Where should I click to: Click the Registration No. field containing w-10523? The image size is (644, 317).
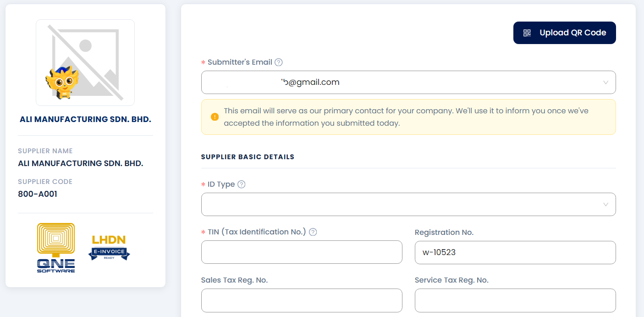point(515,252)
